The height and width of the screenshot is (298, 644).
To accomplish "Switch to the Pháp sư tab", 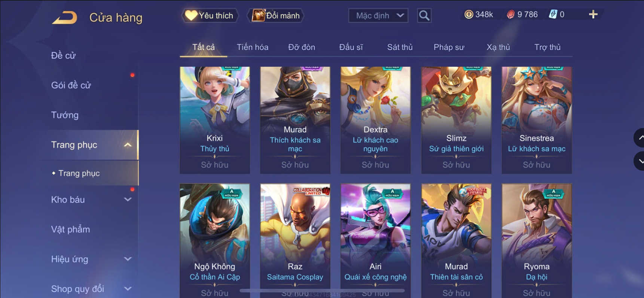I will pyautogui.click(x=449, y=47).
